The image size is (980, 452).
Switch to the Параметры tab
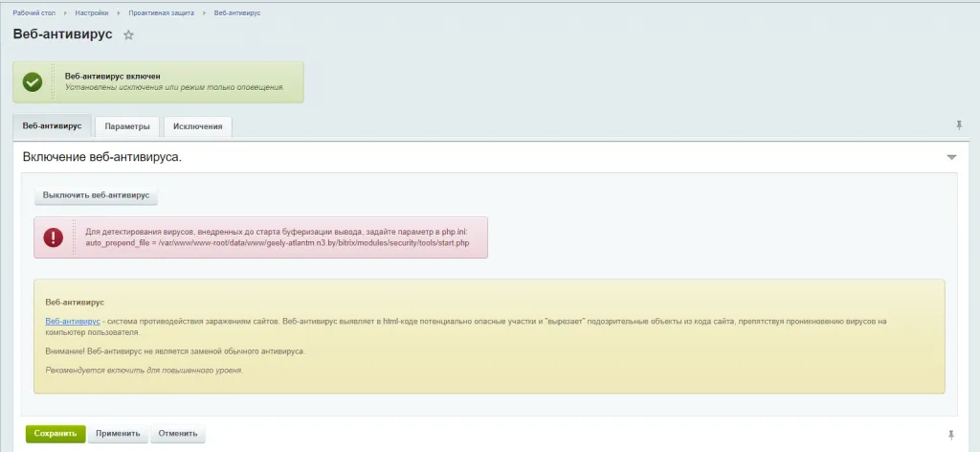(127, 126)
